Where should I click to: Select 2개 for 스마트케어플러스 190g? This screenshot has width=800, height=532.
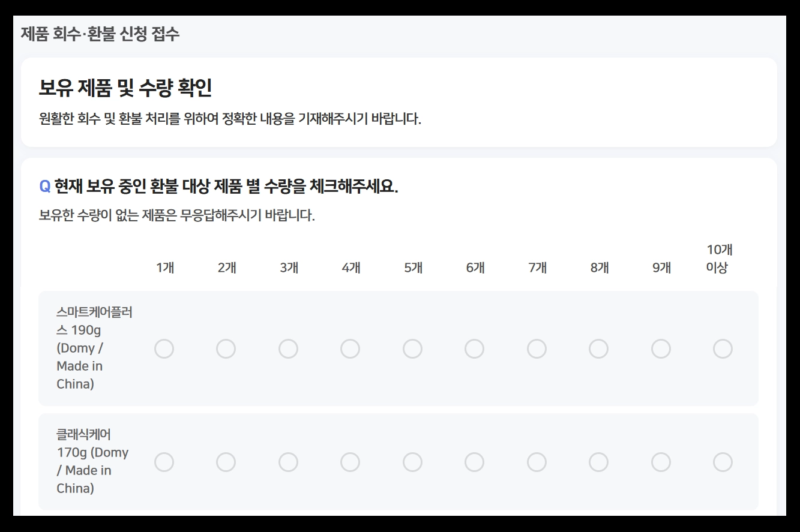tap(226, 348)
